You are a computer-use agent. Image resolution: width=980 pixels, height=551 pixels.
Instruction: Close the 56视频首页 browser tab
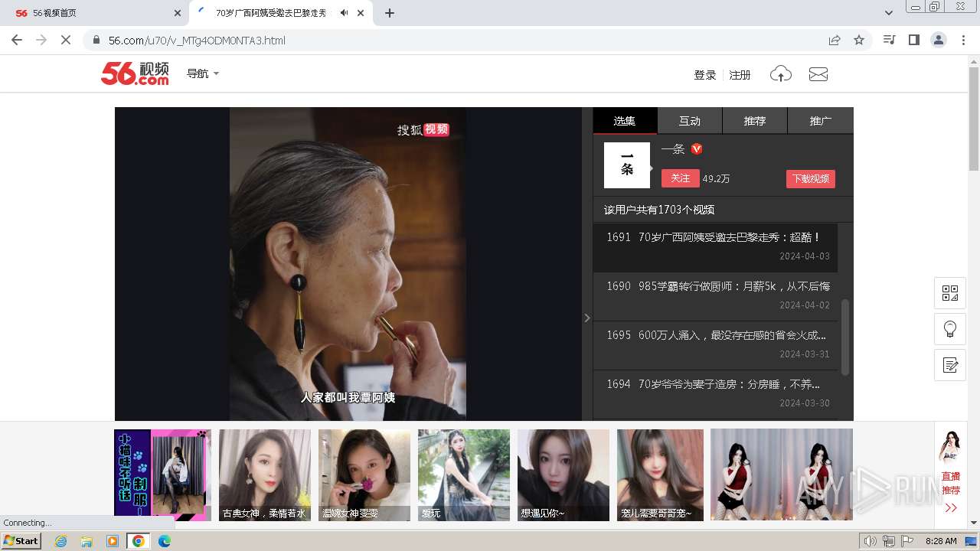click(177, 13)
